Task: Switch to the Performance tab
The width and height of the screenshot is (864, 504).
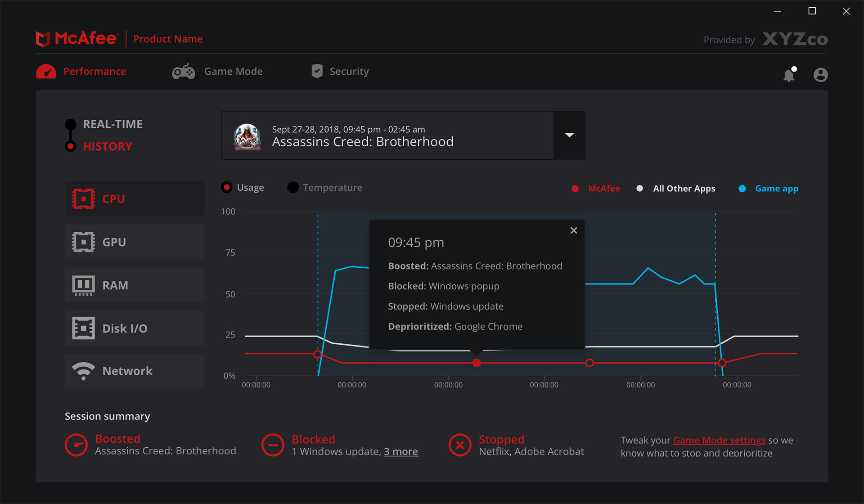Action: pos(81,72)
